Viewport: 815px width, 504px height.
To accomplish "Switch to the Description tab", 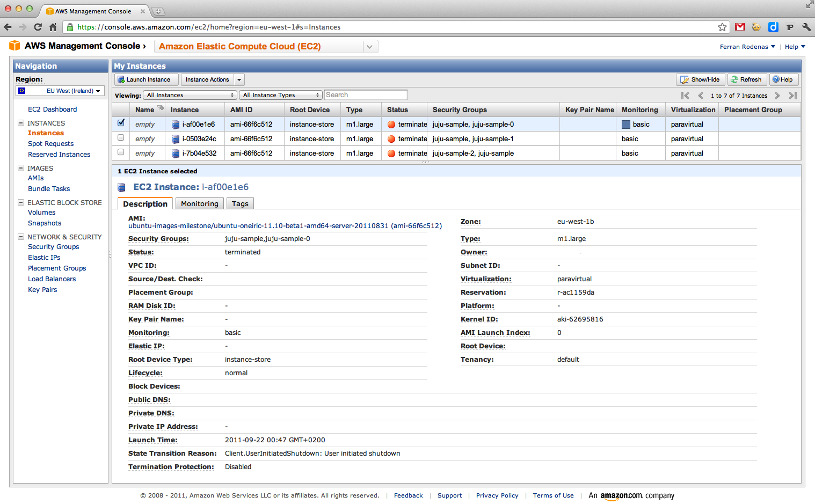I will pyautogui.click(x=145, y=203).
